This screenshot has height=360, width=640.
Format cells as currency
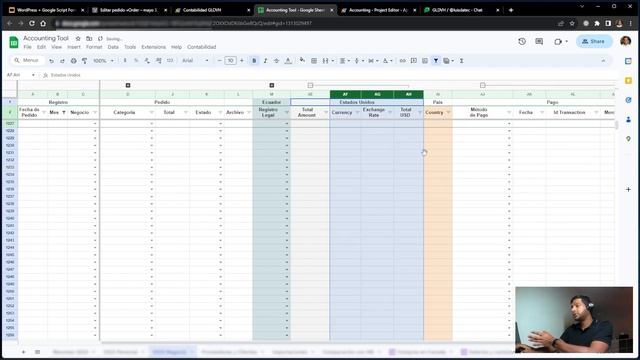pos(125,61)
